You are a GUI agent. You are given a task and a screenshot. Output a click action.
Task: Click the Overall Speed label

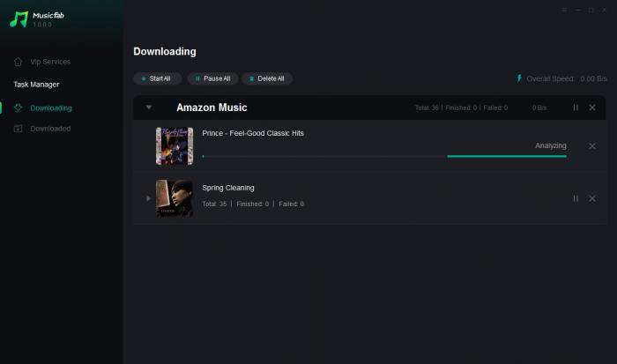[550, 78]
